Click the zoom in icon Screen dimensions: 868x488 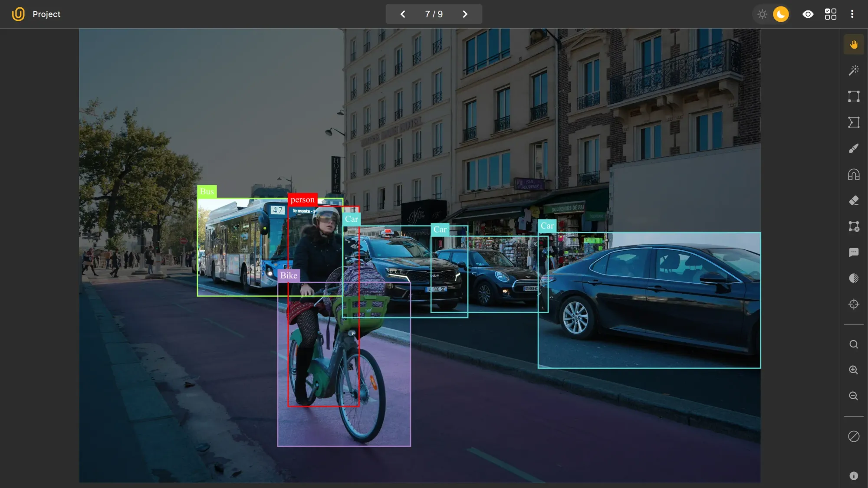click(853, 370)
